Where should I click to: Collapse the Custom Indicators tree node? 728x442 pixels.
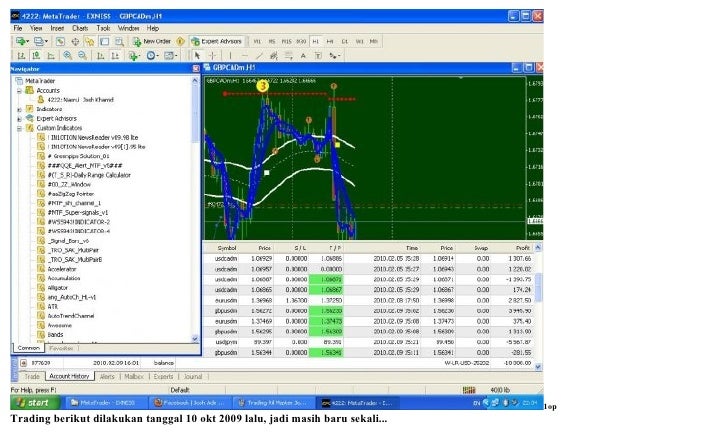point(20,128)
